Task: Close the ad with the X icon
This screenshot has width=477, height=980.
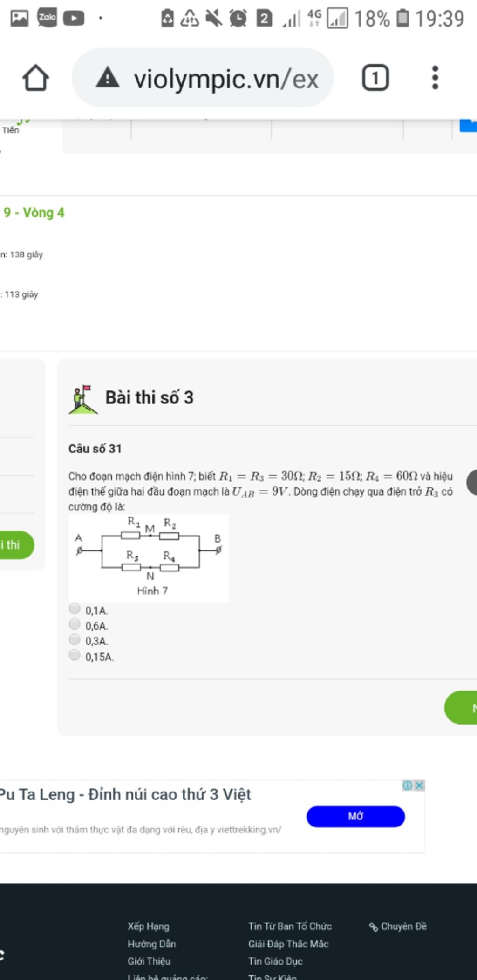Action: [x=419, y=785]
